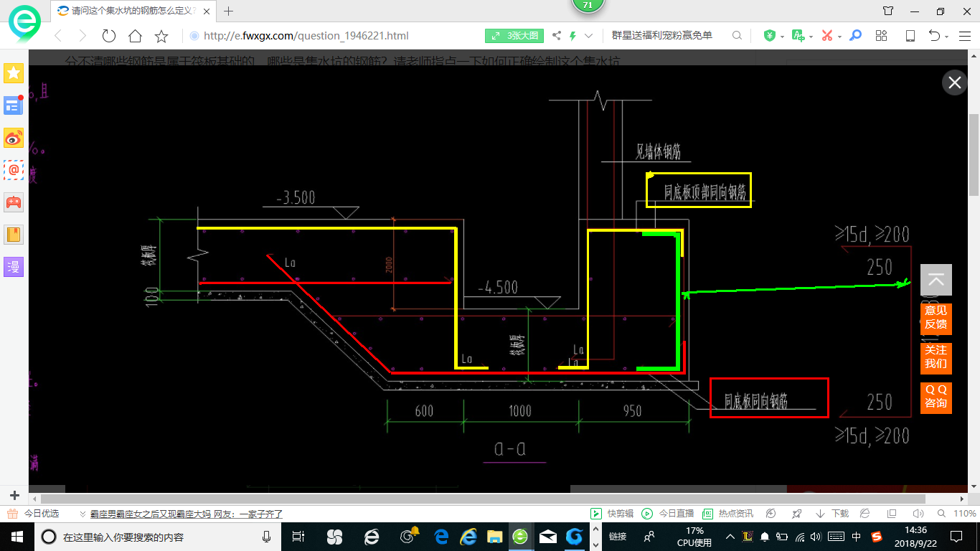Open the extensions grid icon
This screenshot has width=980, height=551.
882,36
